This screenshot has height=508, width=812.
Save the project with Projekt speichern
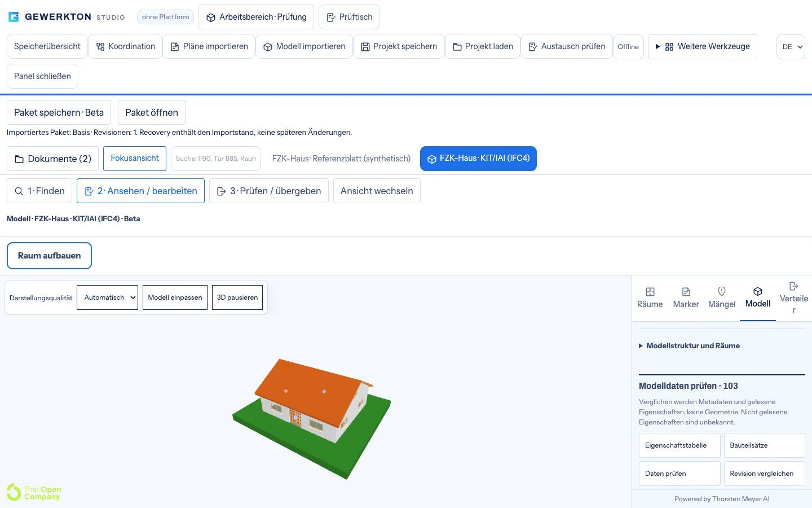399,46
